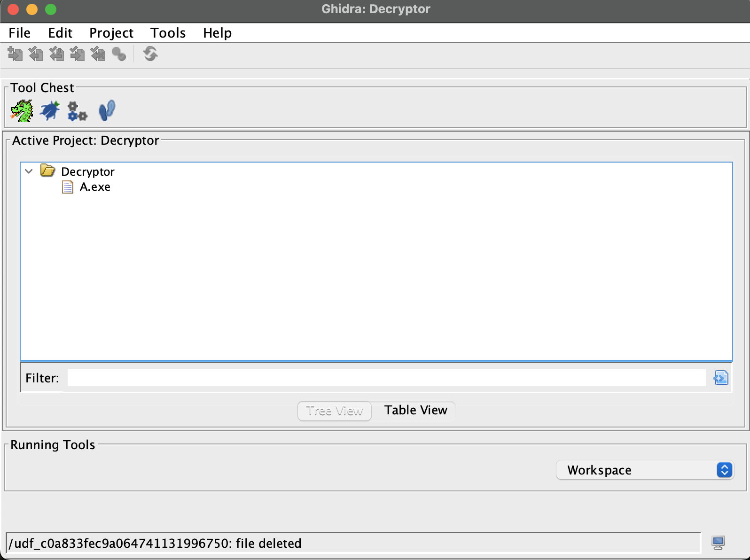Open the Help menu
750x560 pixels.
click(218, 33)
